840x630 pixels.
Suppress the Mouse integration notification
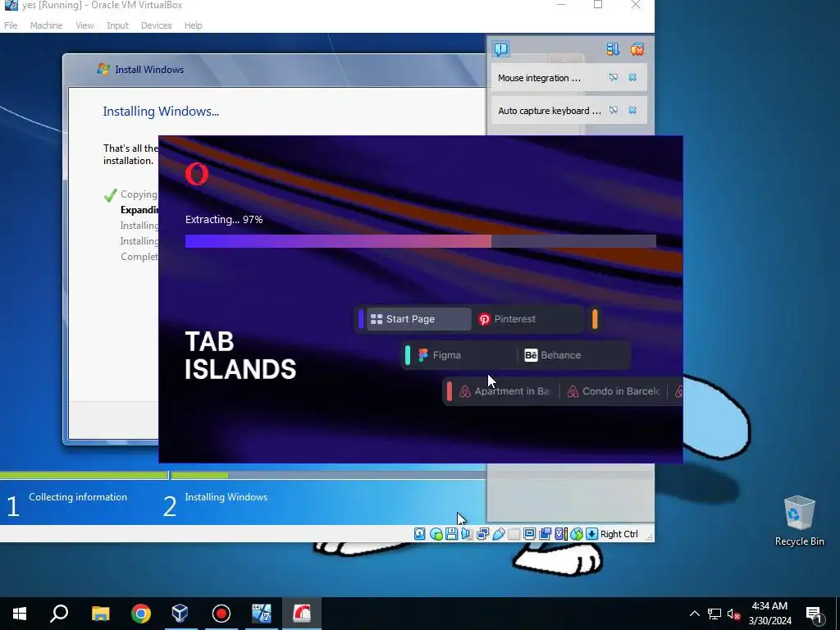(x=614, y=78)
